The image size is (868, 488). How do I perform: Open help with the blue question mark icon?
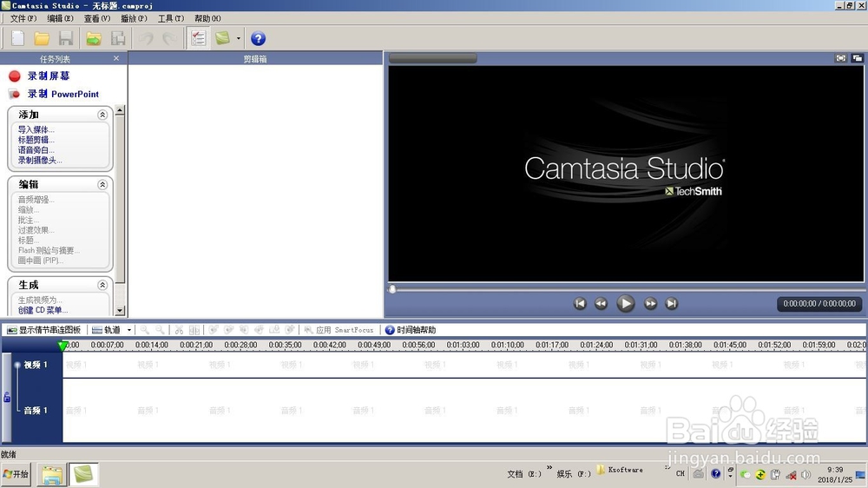click(258, 38)
